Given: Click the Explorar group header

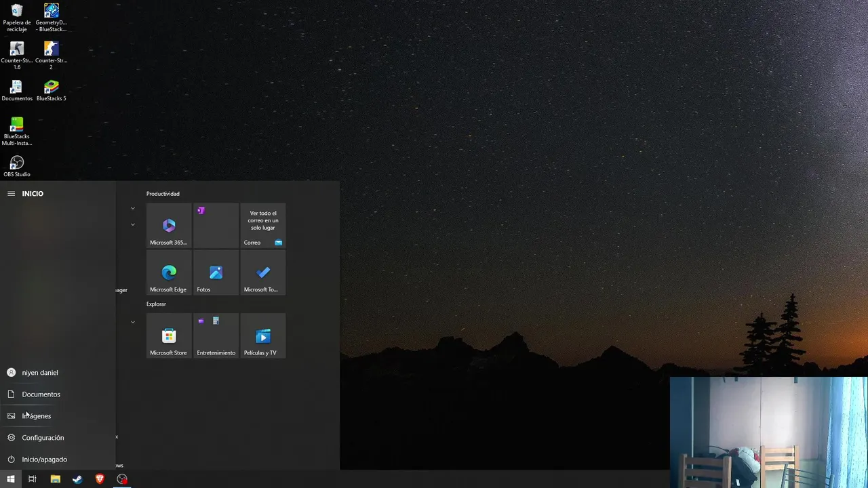Looking at the screenshot, I should click(156, 304).
